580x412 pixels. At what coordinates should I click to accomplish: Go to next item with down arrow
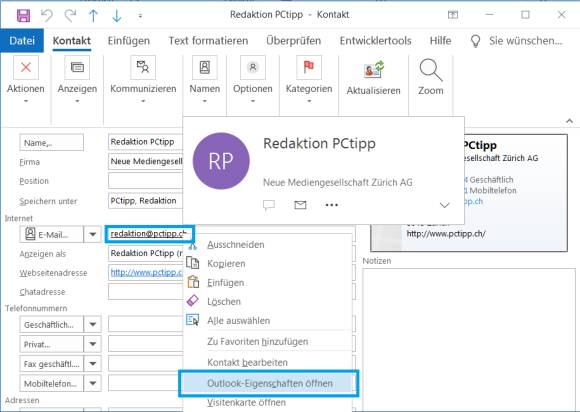pyautogui.click(x=117, y=16)
